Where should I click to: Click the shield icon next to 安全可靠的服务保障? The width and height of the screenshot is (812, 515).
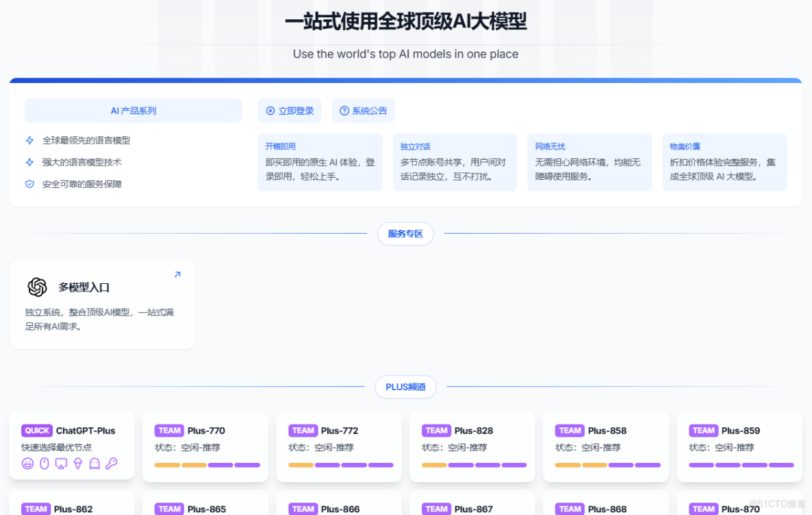(29, 184)
